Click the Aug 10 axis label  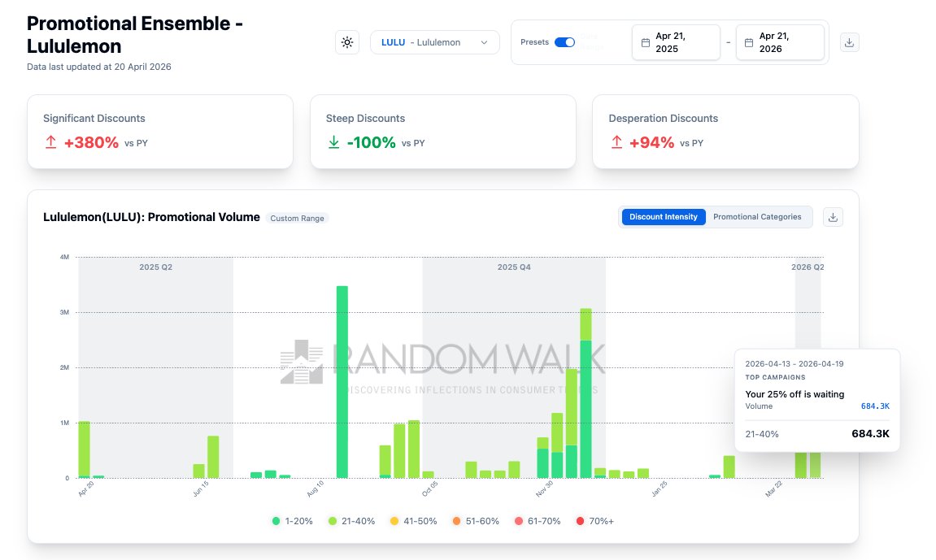pyautogui.click(x=316, y=489)
